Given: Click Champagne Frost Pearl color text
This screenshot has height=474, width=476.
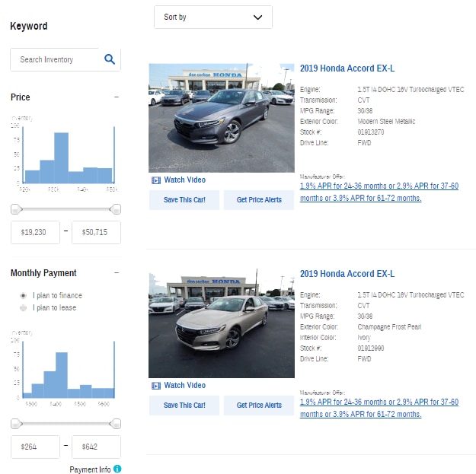Looking at the screenshot, I should tap(389, 327).
